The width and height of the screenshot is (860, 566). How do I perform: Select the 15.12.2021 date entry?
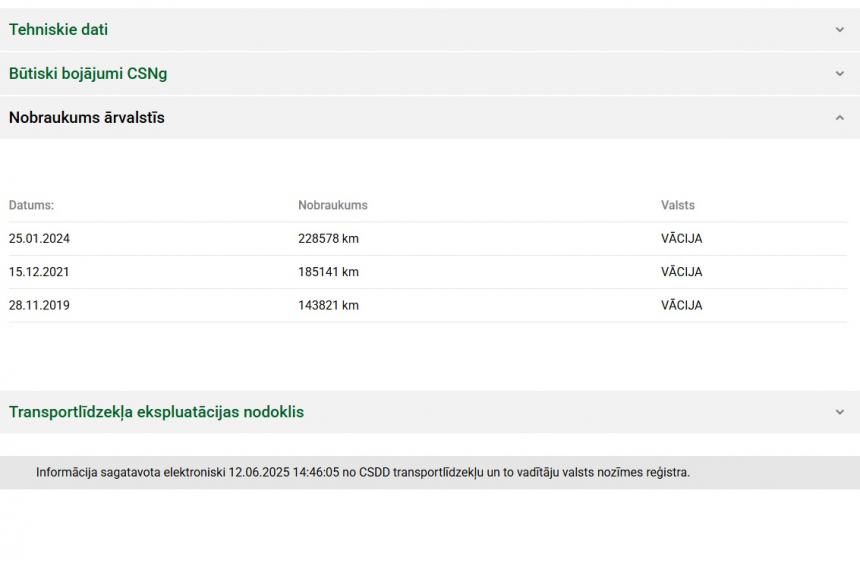[x=39, y=272]
